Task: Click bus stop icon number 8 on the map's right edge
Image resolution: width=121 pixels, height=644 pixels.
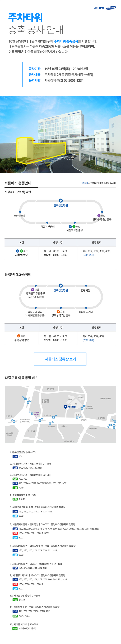Action: pyautogui.click(x=115, y=422)
